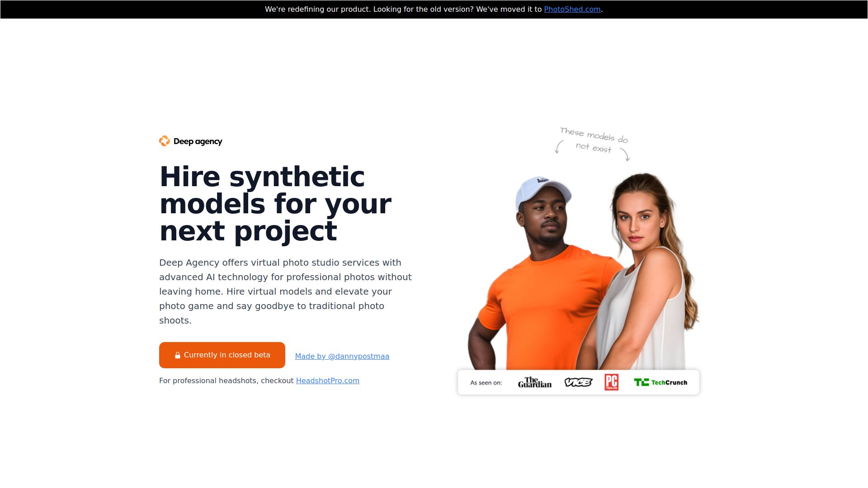Click The Guardian logo
Viewport: 868px width, 488px height.
pos(534,382)
